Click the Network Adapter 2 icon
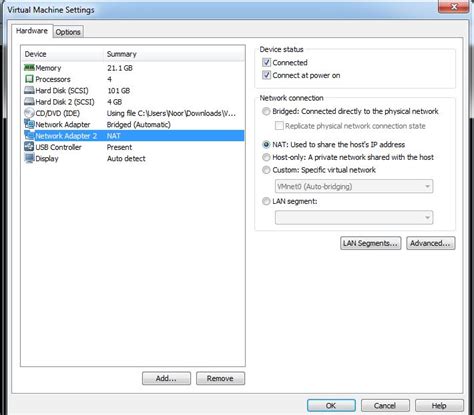The height and width of the screenshot is (415, 474). [x=29, y=136]
